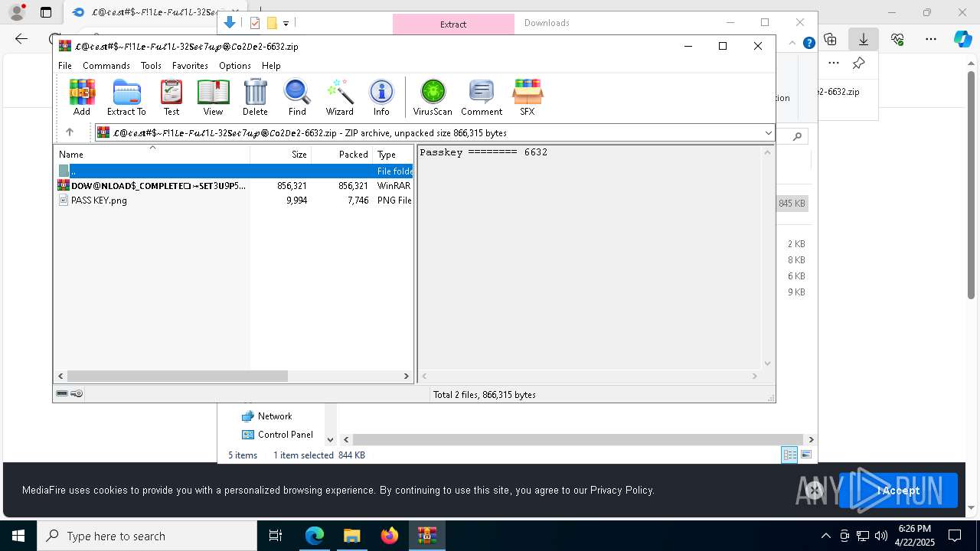The image size is (980, 551).
Task: Open the quick access toolbar dropdown in Explorer
Action: click(286, 24)
